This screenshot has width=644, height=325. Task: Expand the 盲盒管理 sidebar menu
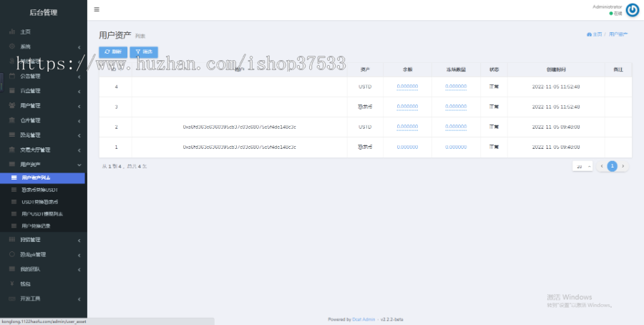pos(44,91)
